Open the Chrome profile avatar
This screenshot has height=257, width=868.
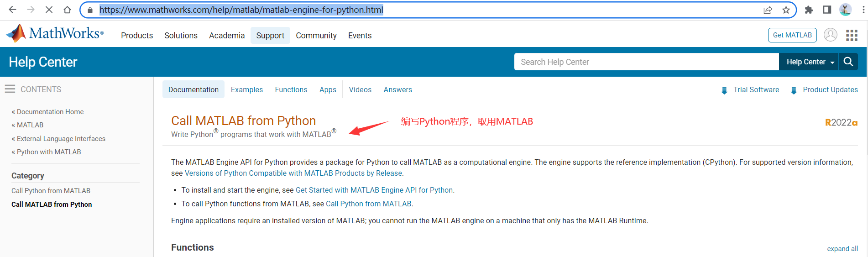point(845,10)
